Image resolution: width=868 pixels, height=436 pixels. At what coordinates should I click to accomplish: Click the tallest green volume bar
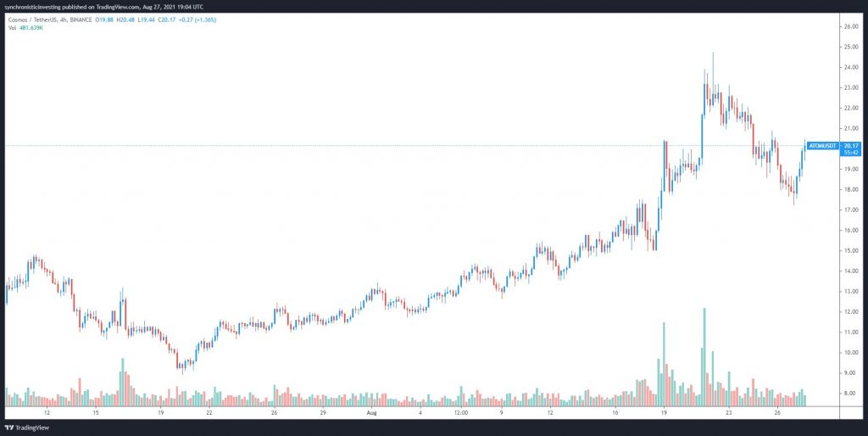pos(704,356)
